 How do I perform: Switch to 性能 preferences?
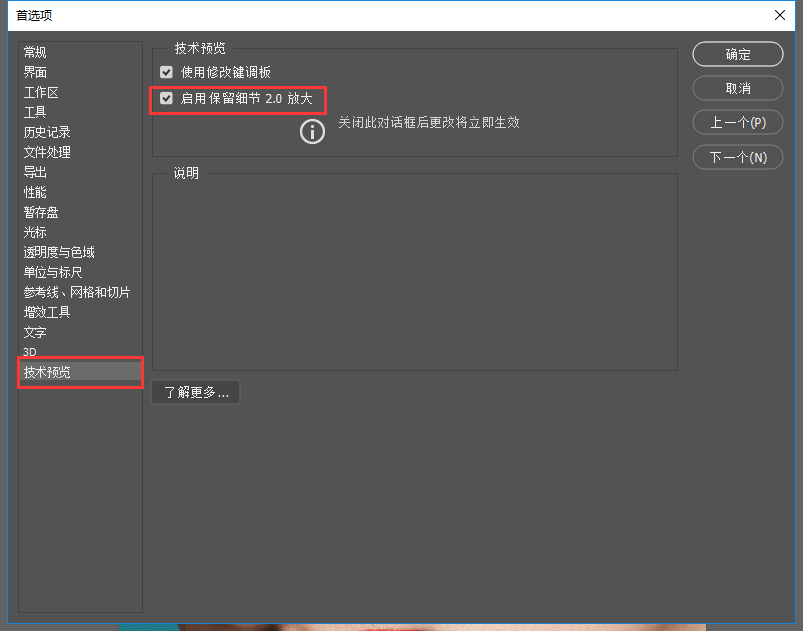pyautogui.click(x=35, y=192)
